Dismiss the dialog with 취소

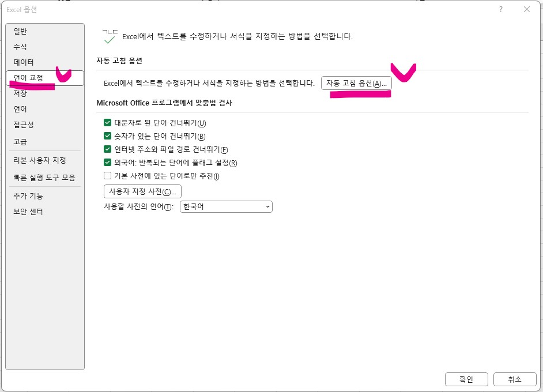point(514,379)
